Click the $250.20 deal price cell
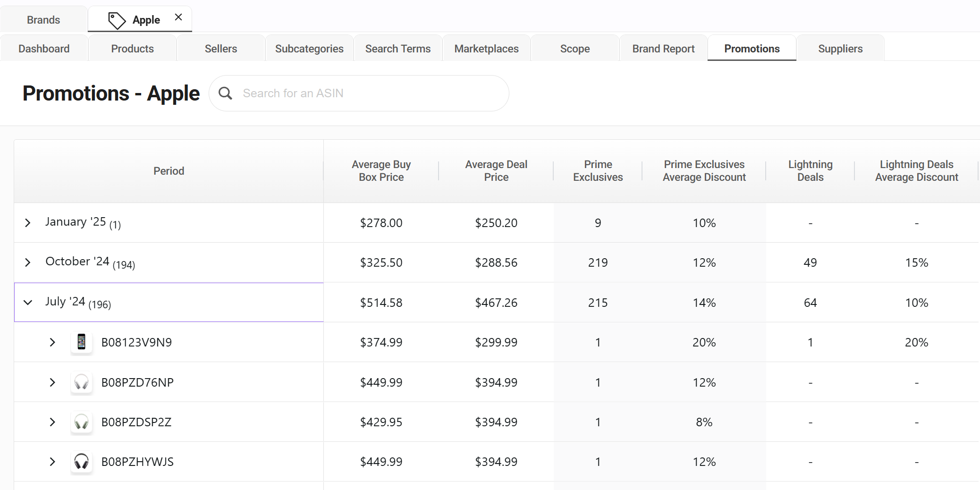 point(496,223)
